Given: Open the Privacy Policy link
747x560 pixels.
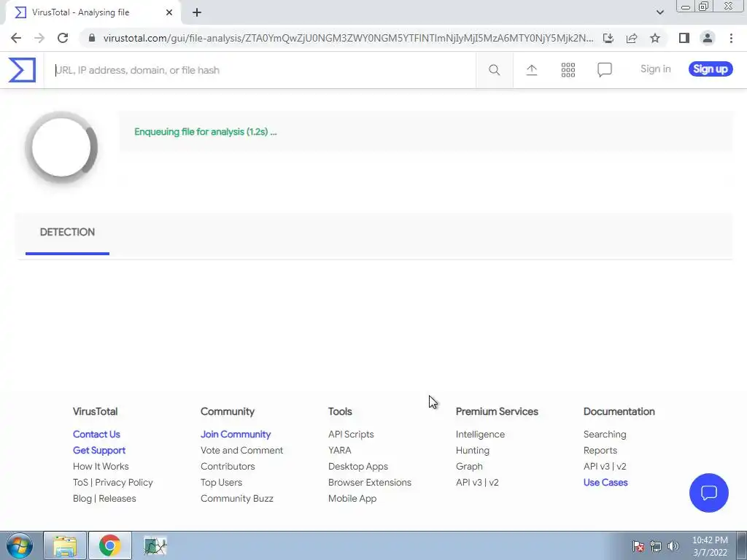Looking at the screenshot, I should (x=124, y=483).
